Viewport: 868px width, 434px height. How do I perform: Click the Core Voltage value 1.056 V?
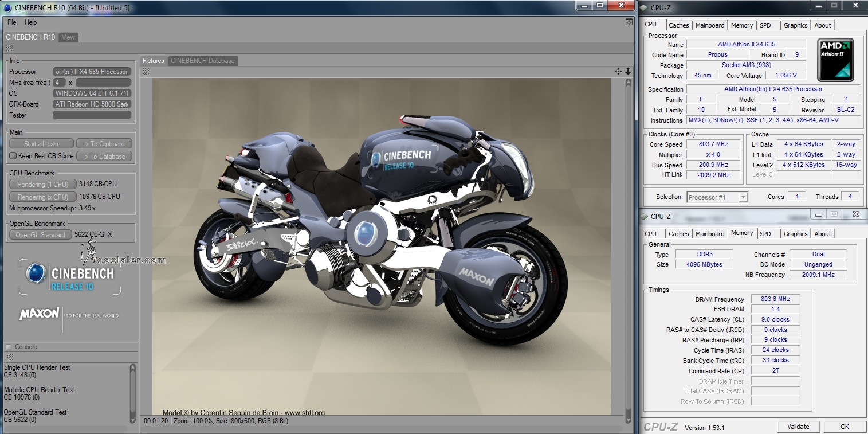coord(785,75)
